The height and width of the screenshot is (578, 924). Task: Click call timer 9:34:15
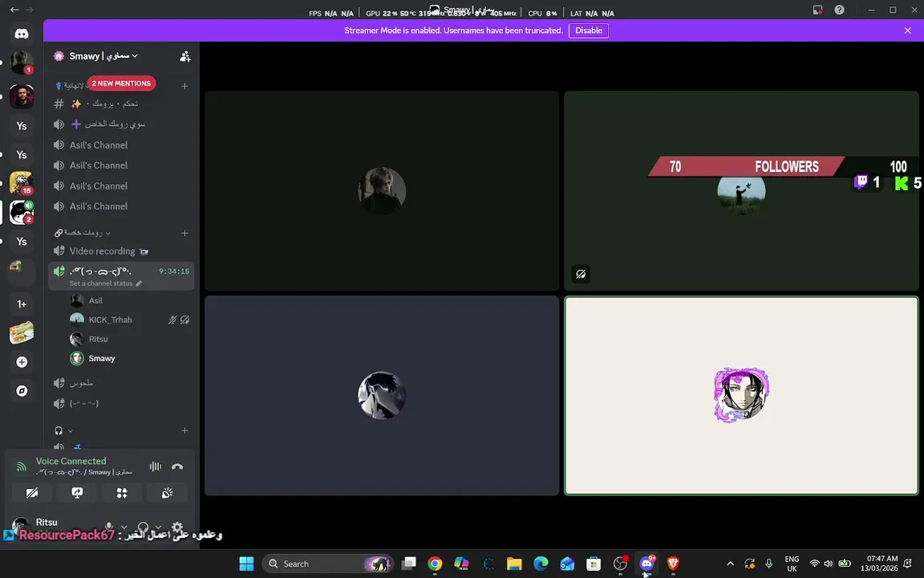[x=174, y=271]
